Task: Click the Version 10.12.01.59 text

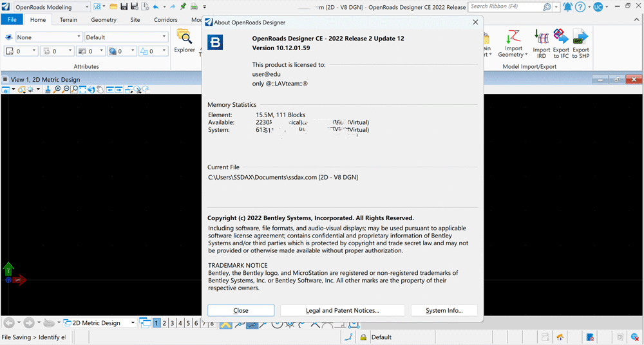Action: click(x=281, y=48)
